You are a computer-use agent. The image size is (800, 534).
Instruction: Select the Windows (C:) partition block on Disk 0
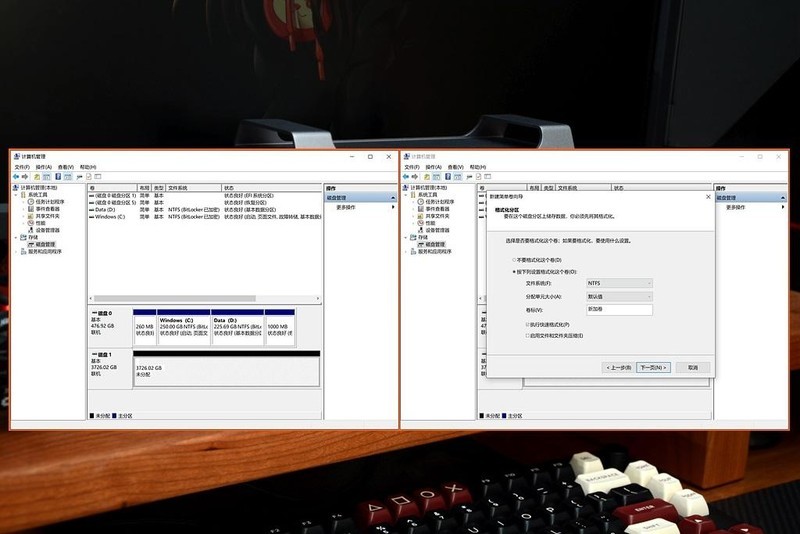[x=184, y=329]
